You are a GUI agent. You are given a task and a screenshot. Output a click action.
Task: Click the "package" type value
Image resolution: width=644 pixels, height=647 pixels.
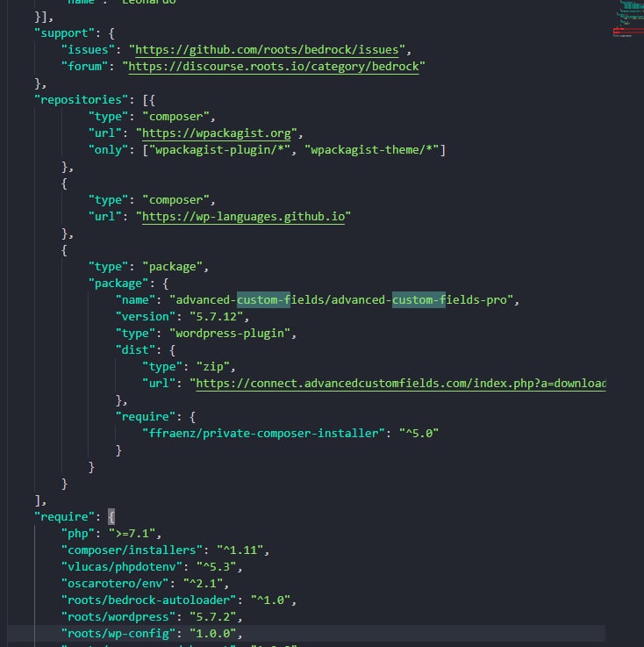(x=172, y=267)
